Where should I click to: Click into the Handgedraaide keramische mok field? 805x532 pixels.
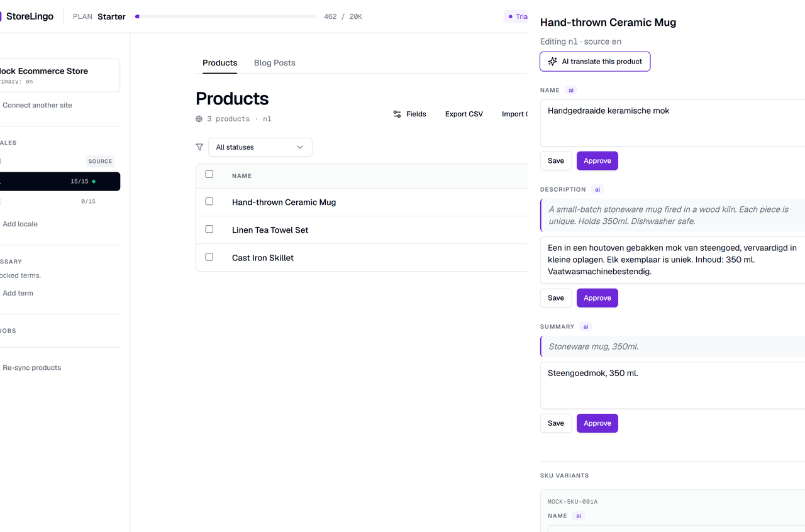(x=673, y=123)
